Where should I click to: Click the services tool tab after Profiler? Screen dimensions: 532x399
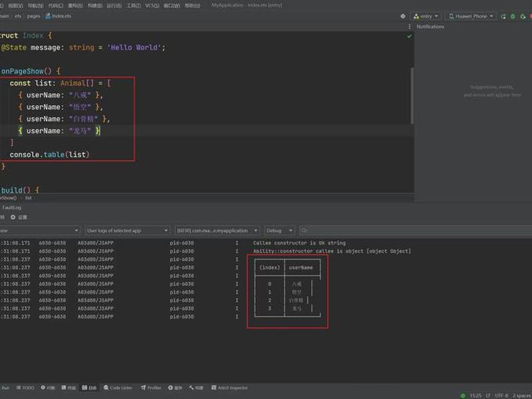pyautogui.click(x=175, y=388)
